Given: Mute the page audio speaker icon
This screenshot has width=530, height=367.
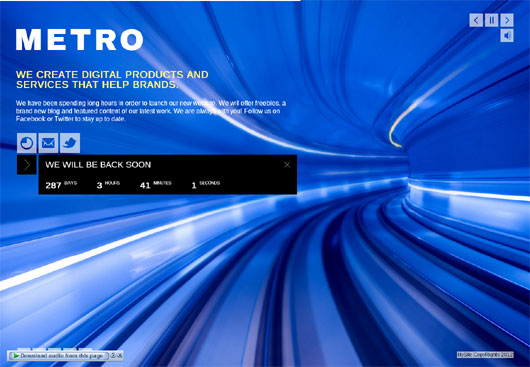Looking at the screenshot, I should pos(507,35).
